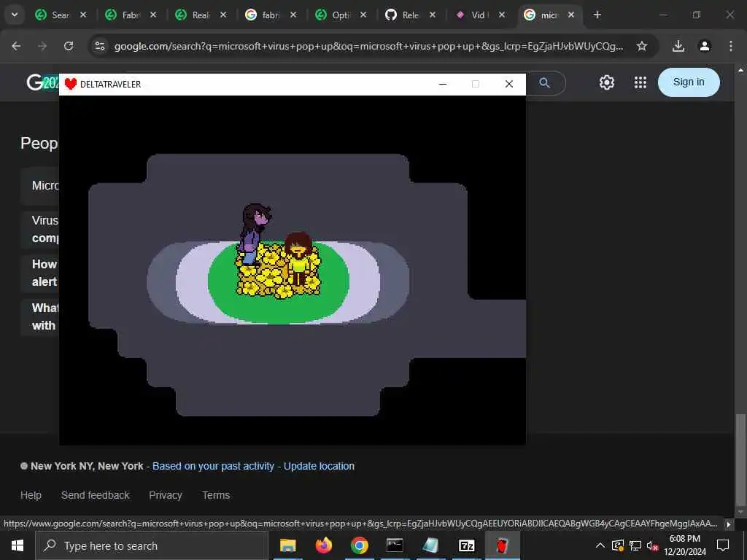Viewport: 747px width, 560px height.
Task: Reload the Google search page
Action: [69, 46]
